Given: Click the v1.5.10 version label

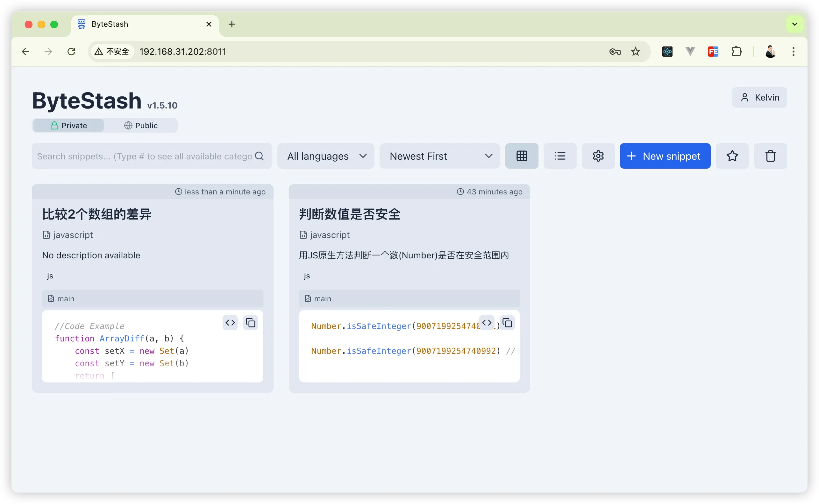Looking at the screenshot, I should (x=162, y=105).
